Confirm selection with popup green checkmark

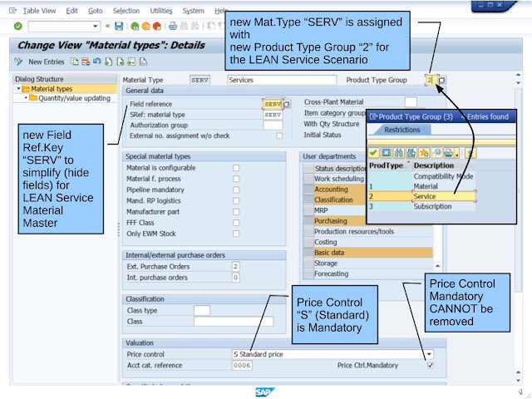click(x=373, y=153)
